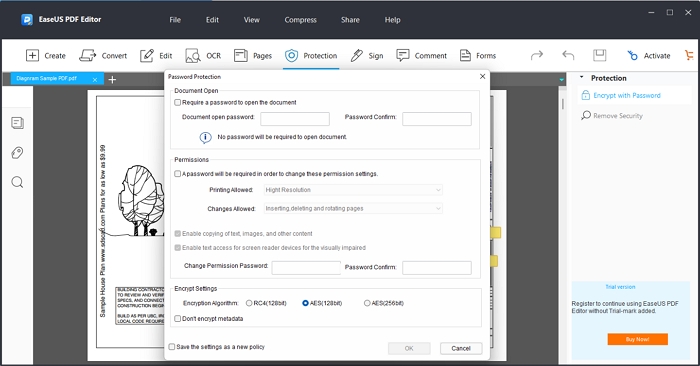Click the document vertical scrollbar

pyautogui.click(x=562, y=104)
